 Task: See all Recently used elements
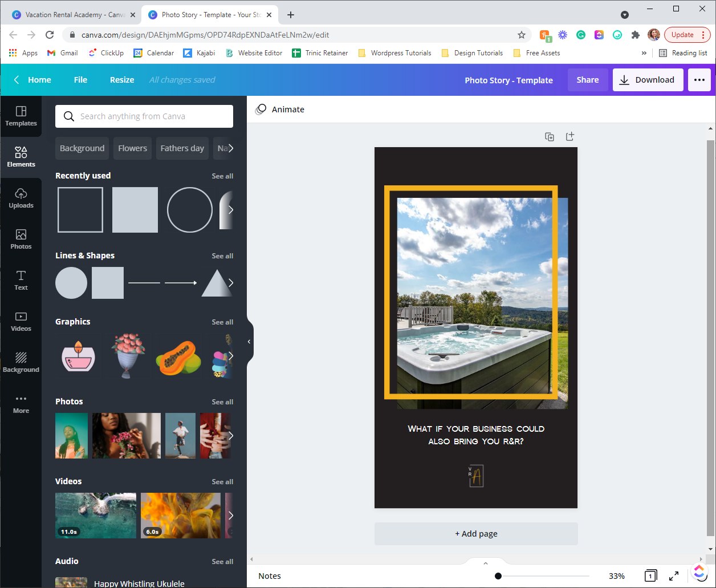(222, 176)
